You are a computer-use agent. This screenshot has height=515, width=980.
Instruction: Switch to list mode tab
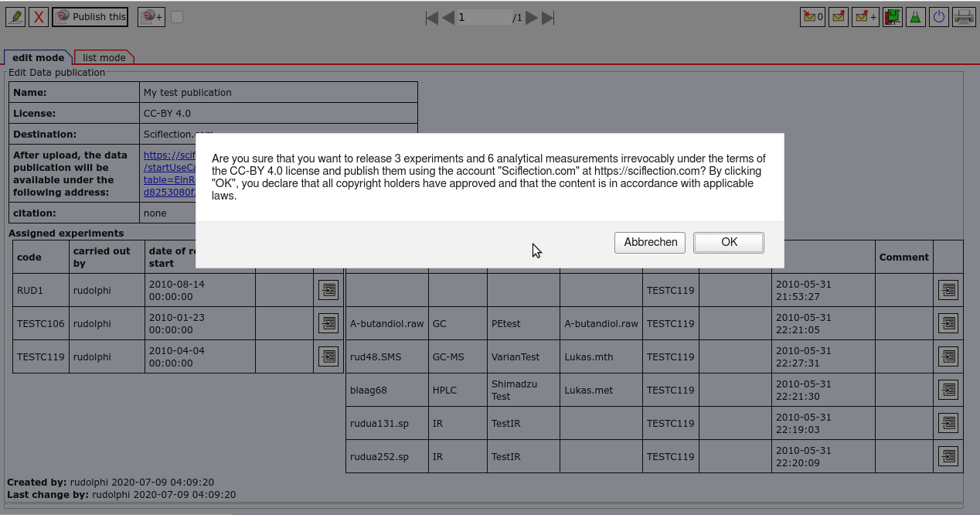(x=104, y=57)
